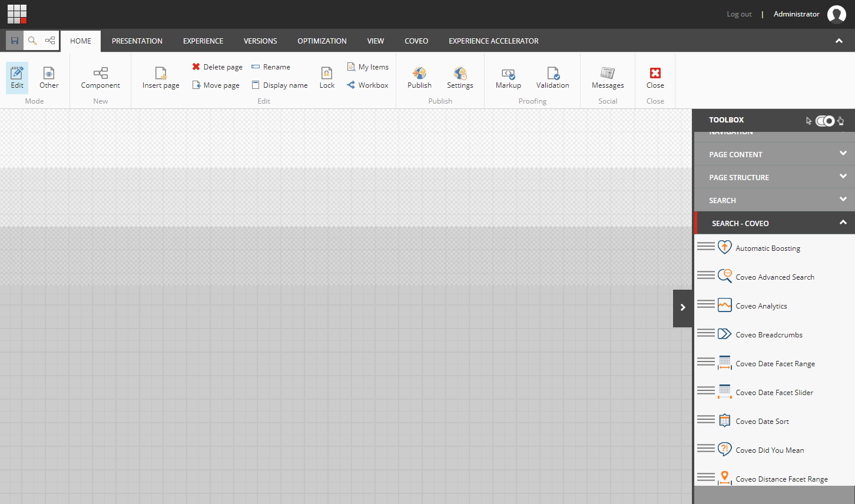The width and height of the screenshot is (855, 504).
Task: Click the Delete page button
Action: (x=217, y=67)
